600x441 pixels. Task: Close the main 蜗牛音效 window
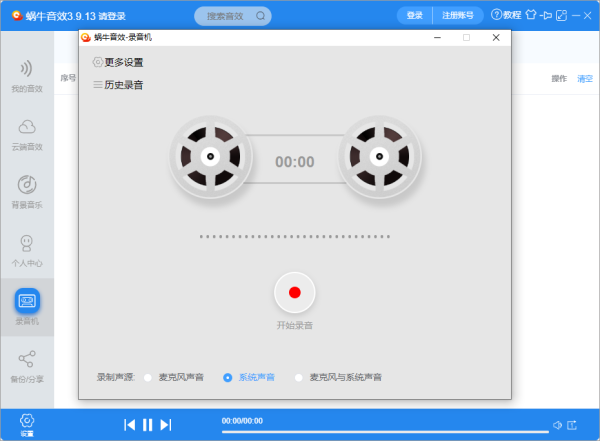point(588,16)
